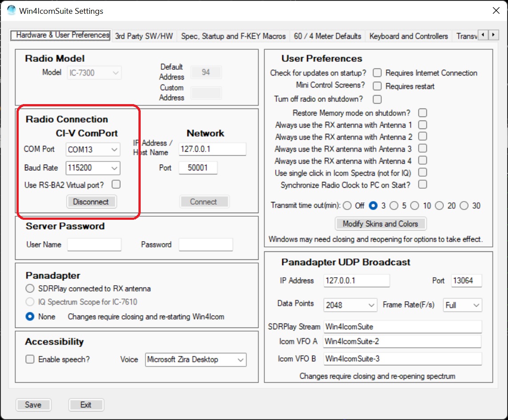The image size is (508, 420).
Task: Expand the Data Points 2048 dropdown
Action: pyautogui.click(x=350, y=305)
